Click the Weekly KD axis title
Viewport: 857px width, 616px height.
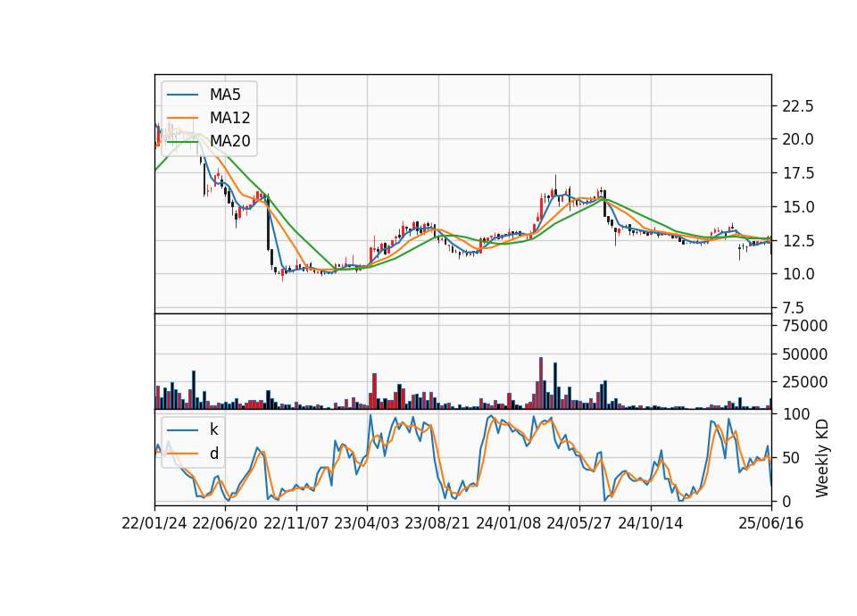tap(821, 458)
